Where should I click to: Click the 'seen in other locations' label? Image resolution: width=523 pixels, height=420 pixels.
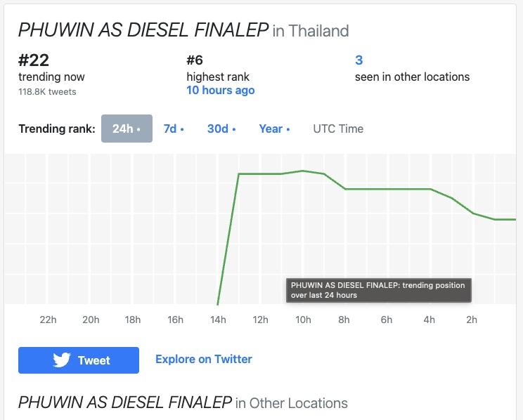pos(412,77)
